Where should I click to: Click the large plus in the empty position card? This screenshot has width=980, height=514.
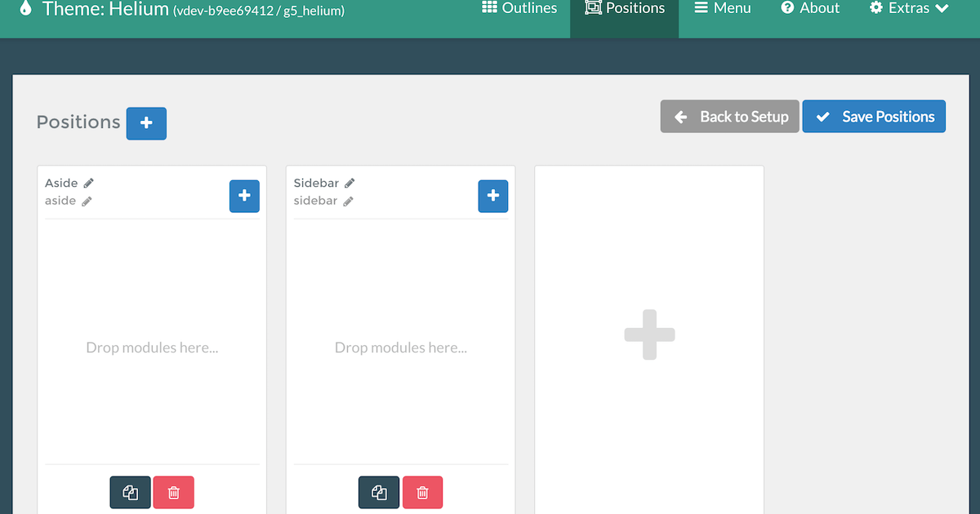(649, 335)
